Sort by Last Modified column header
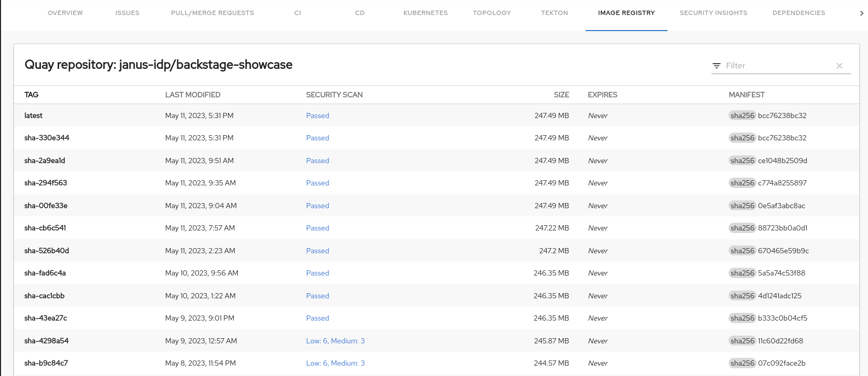This screenshot has width=868, height=376. pyautogui.click(x=192, y=95)
